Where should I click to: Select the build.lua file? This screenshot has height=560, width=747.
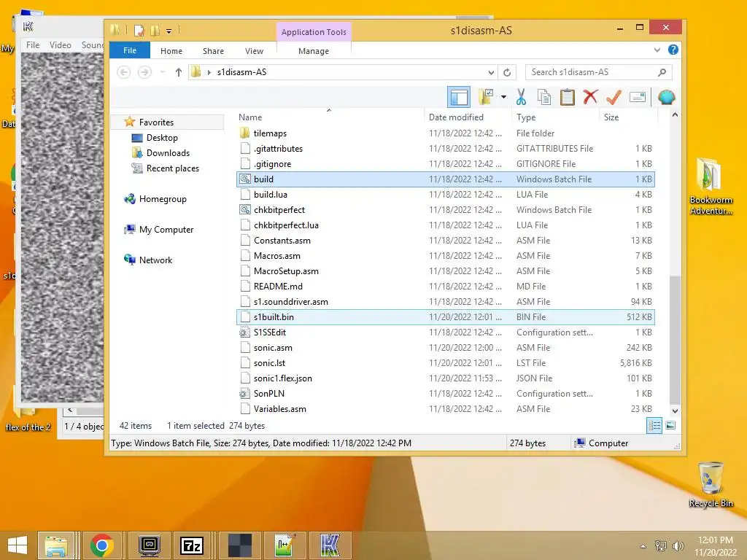446,194
